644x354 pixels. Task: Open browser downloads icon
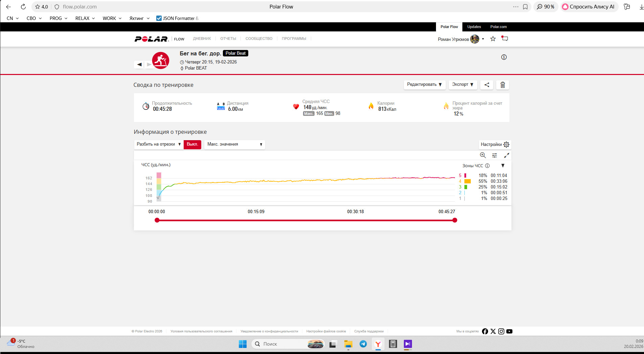tap(641, 7)
